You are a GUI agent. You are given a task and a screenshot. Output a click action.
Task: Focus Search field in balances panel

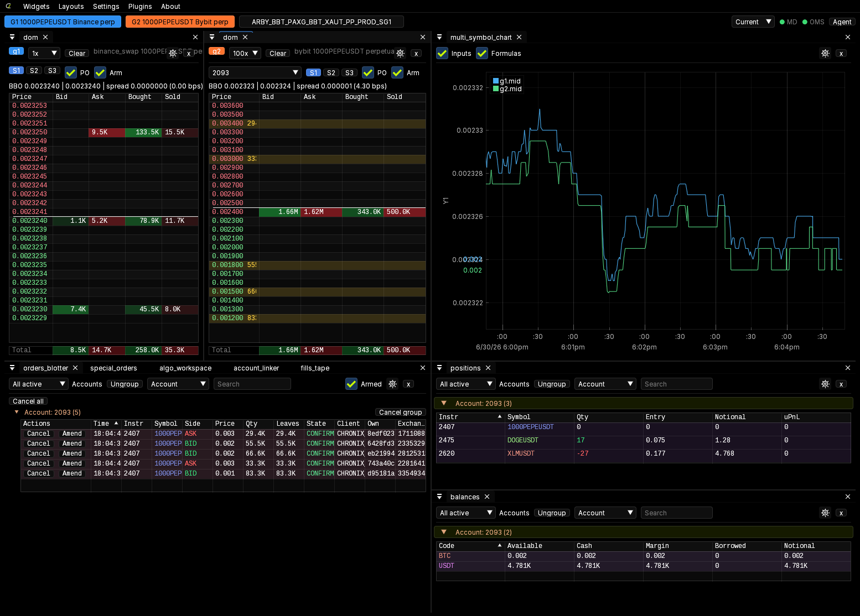[x=676, y=513]
